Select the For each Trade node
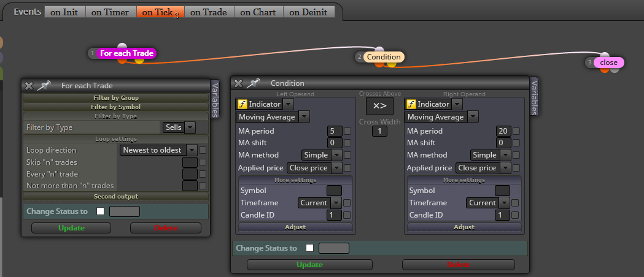Viewport: 644px width, 277px height. tap(126, 53)
